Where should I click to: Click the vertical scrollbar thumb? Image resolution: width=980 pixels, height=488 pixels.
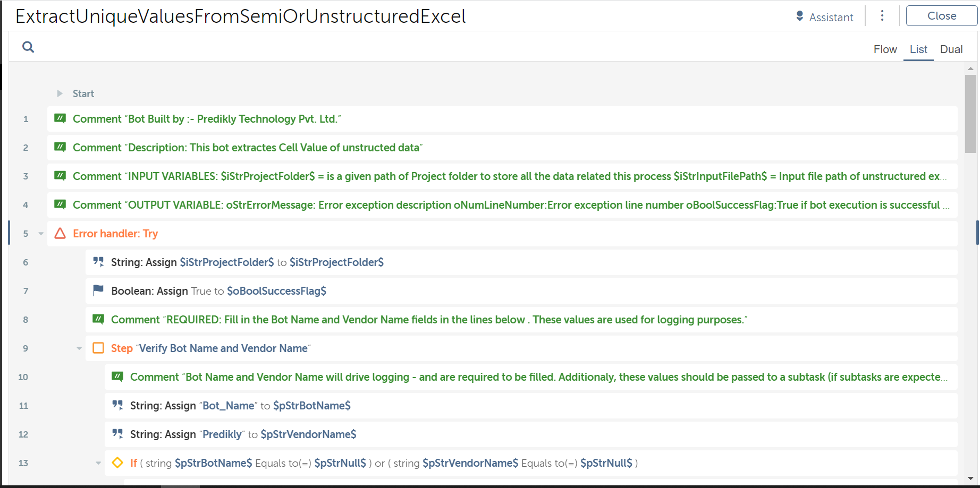970,113
